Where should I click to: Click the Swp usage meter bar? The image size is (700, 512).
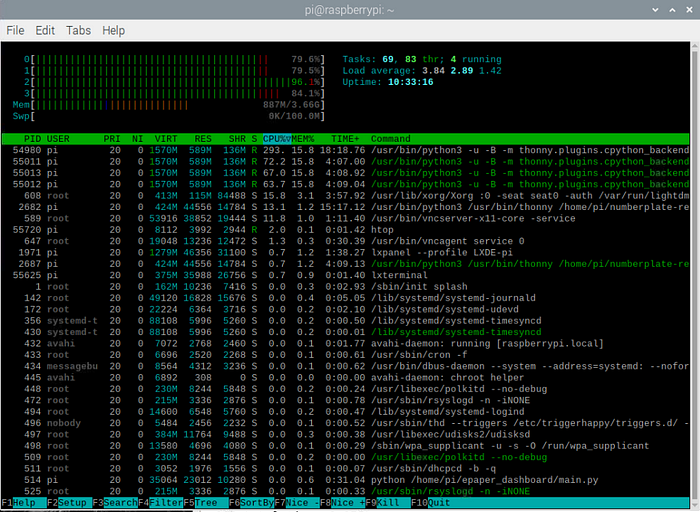coord(169,116)
